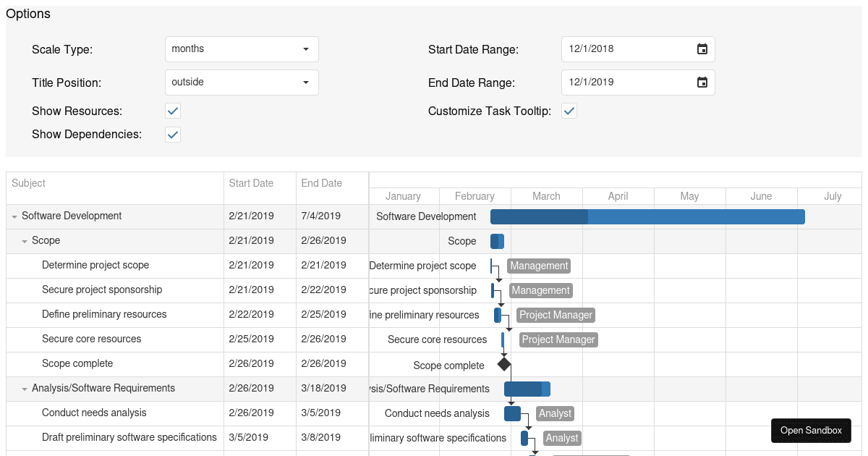868x456 pixels.
Task: Click Analyst label beside preliminary software specifications
Action: 562,438
